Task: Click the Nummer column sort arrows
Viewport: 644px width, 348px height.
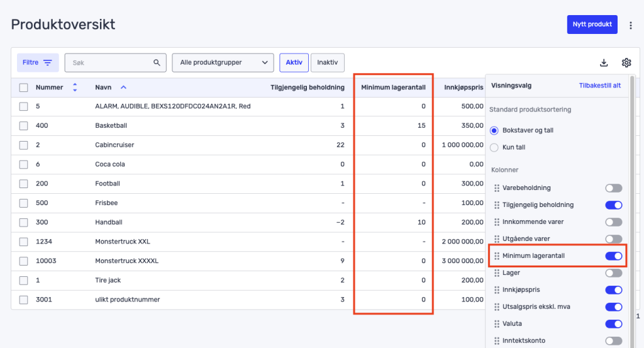Action: pyautogui.click(x=75, y=87)
